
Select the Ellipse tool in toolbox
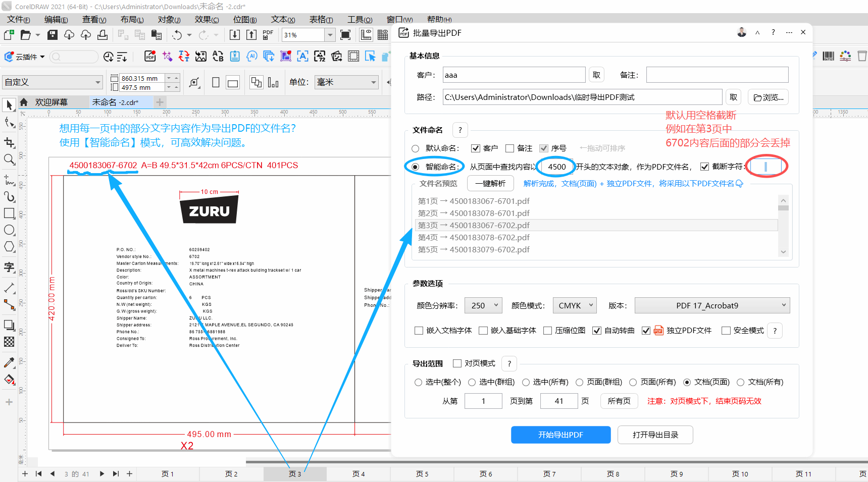9,230
